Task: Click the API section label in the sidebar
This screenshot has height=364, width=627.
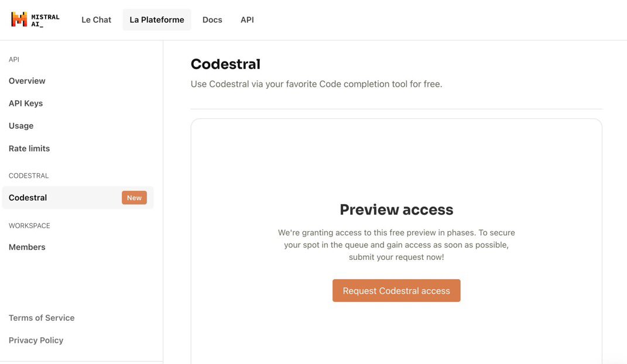Action: (14, 59)
